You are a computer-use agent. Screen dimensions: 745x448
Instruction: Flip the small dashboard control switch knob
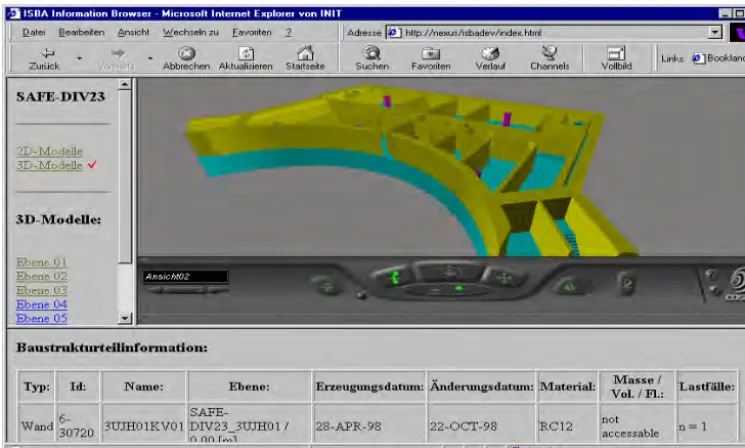point(362,295)
